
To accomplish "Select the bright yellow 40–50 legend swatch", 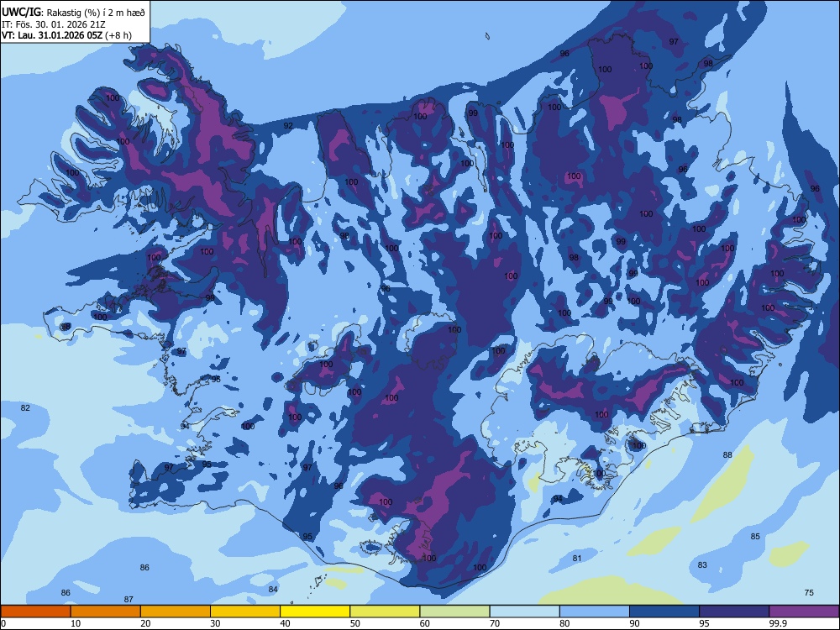I will 315,612.
